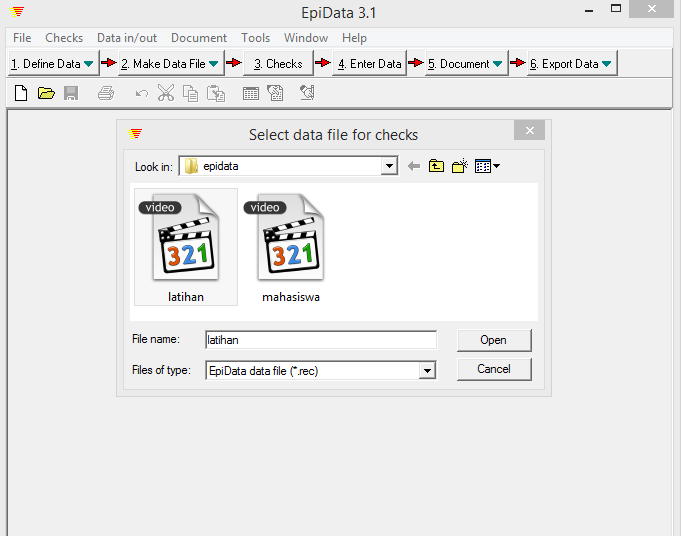Viewport: 681px width, 536px height.
Task: Open the Data in/out menu
Action: (x=127, y=38)
